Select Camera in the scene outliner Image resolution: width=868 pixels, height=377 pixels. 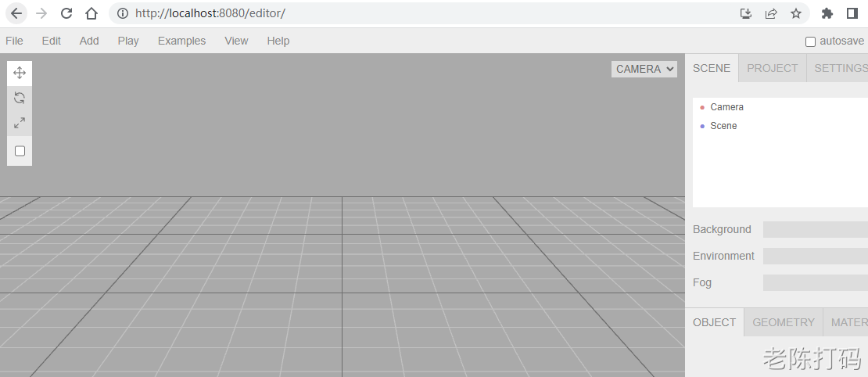(x=726, y=107)
